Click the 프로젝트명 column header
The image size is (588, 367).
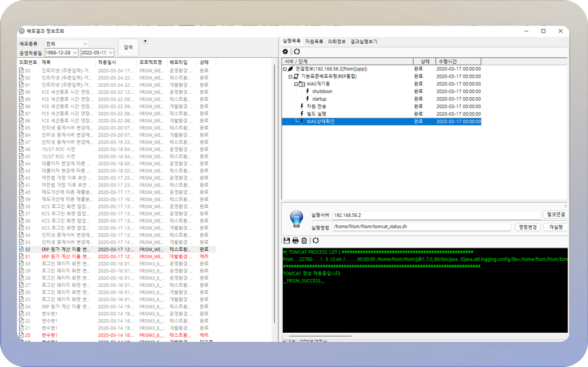pyautogui.click(x=152, y=62)
